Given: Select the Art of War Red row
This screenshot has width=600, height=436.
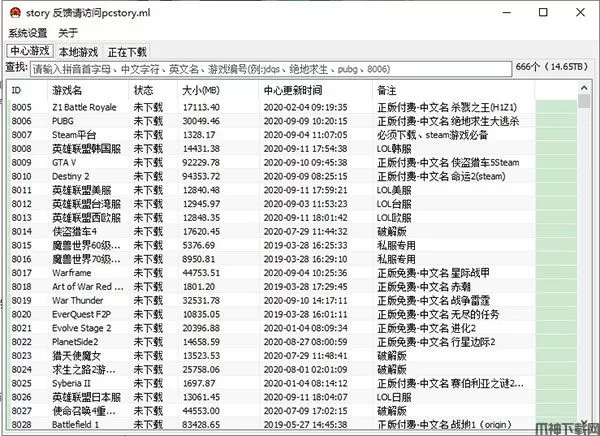Looking at the screenshot, I should point(292,286).
